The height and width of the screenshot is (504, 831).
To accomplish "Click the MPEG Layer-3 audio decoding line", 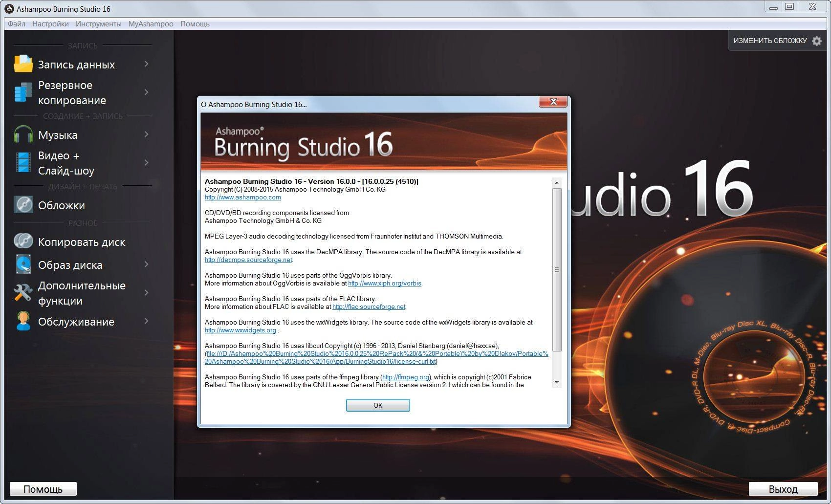I will click(354, 237).
